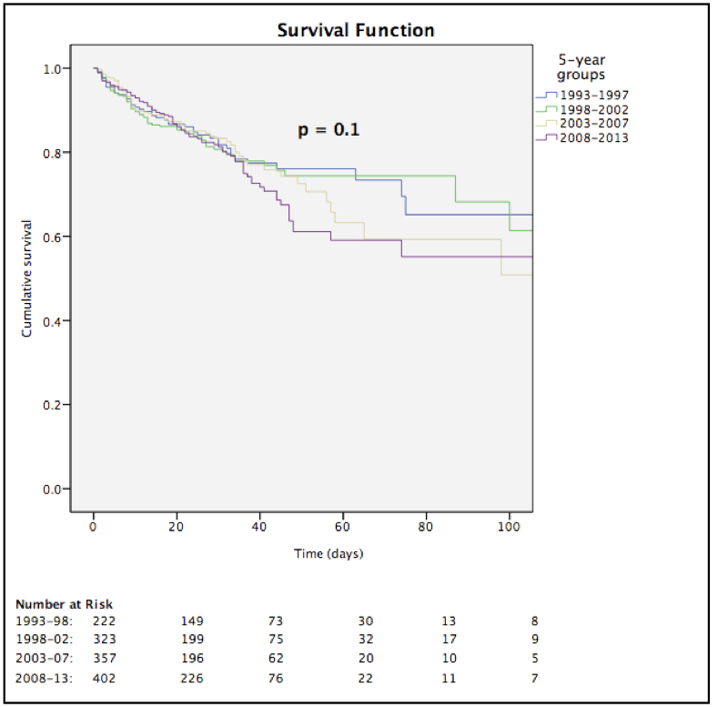Click the 5-year groups legend title
This screenshot has height=707, width=728.
click(x=582, y=68)
